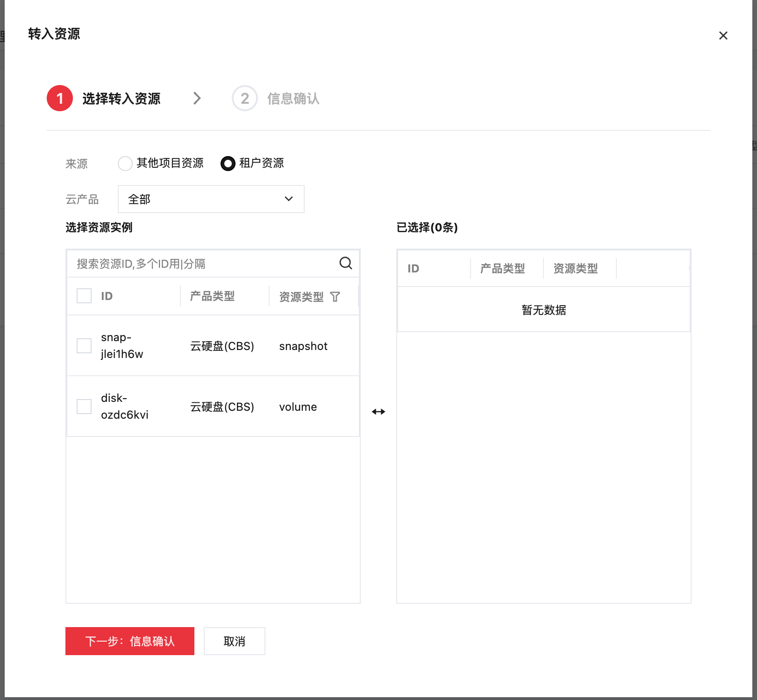Click the 取消 button

pos(234,641)
